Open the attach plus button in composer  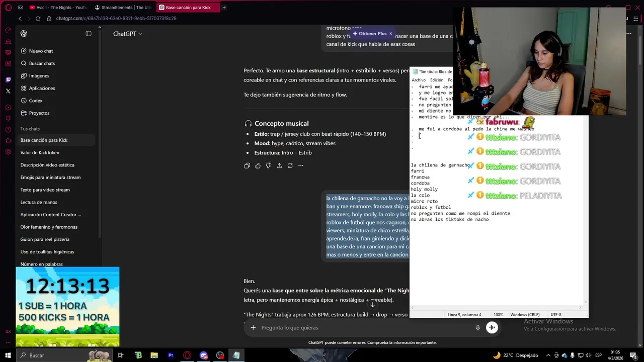point(253,328)
